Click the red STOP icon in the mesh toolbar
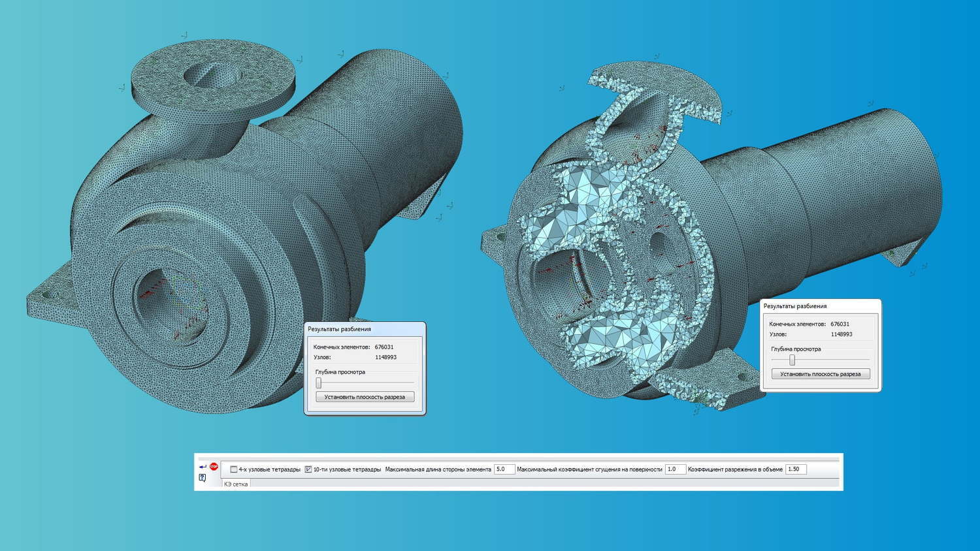980x551 pixels. click(x=214, y=466)
